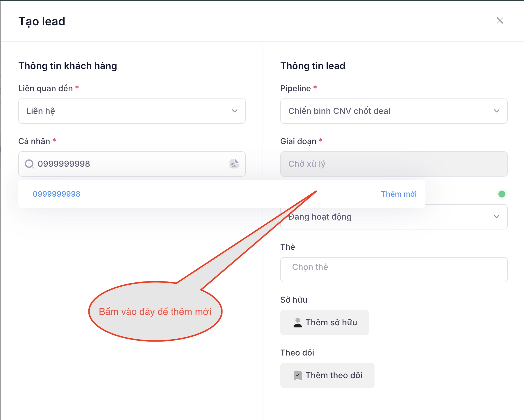Viewport: 524px width, 420px height.
Task: Click the red callout bubble annotation
Action: click(155, 311)
